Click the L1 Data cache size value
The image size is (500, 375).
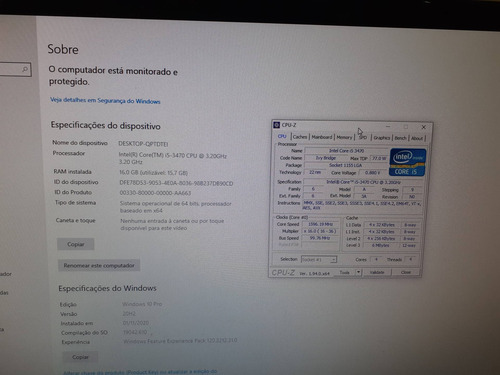(x=381, y=225)
